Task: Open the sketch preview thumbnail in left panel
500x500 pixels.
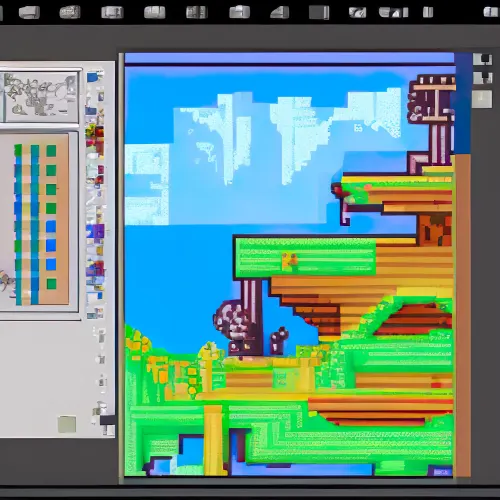Action: pos(41,97)
